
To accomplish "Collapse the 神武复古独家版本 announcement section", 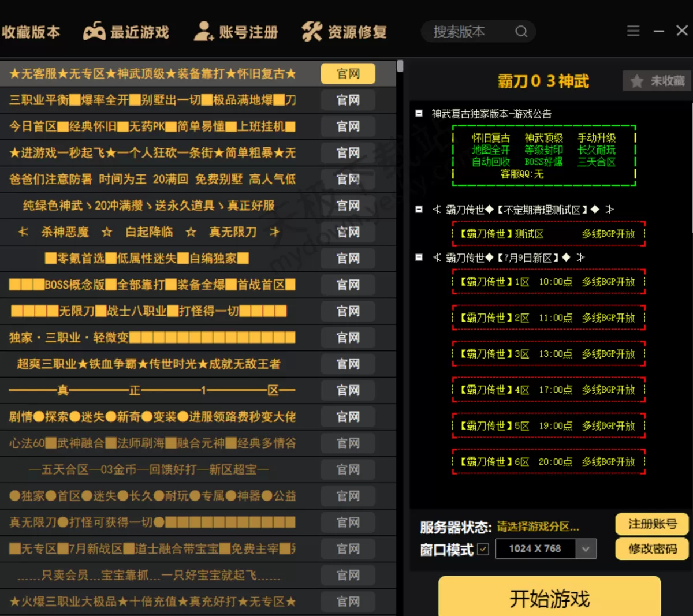I will pos(419,114).
